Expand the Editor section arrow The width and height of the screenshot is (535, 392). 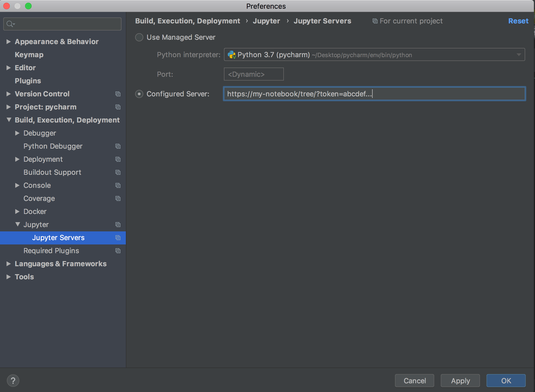tap(8, 68)
